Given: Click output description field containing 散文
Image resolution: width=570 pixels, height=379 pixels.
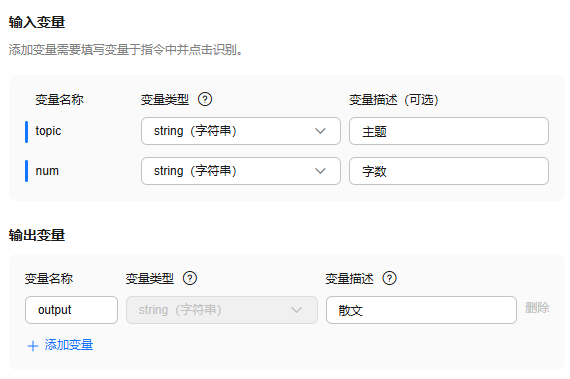Looking at the screenshot, I should coord(421,310).
